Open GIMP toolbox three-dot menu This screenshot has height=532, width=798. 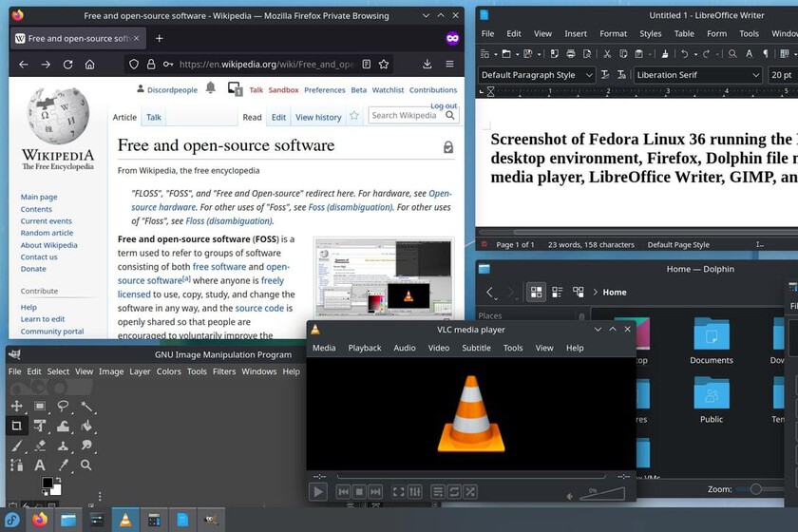click(x=100, y=496)
